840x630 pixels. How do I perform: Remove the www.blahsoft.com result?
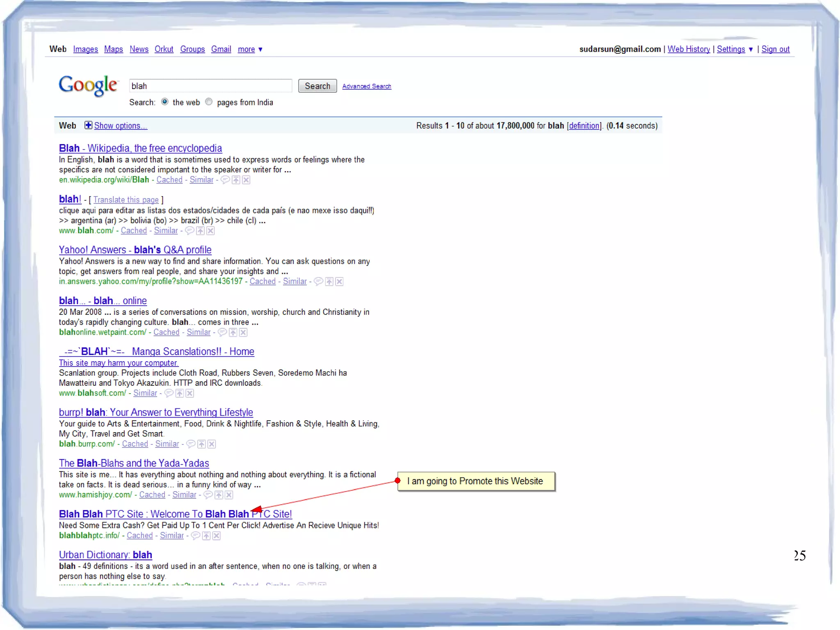(x=189, y=393)
